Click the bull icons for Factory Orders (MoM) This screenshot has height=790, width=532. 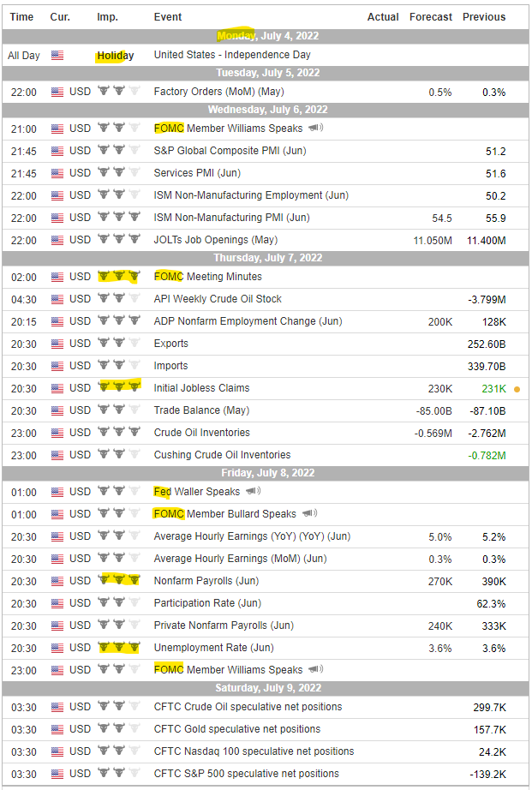click(x=119, y=91)
